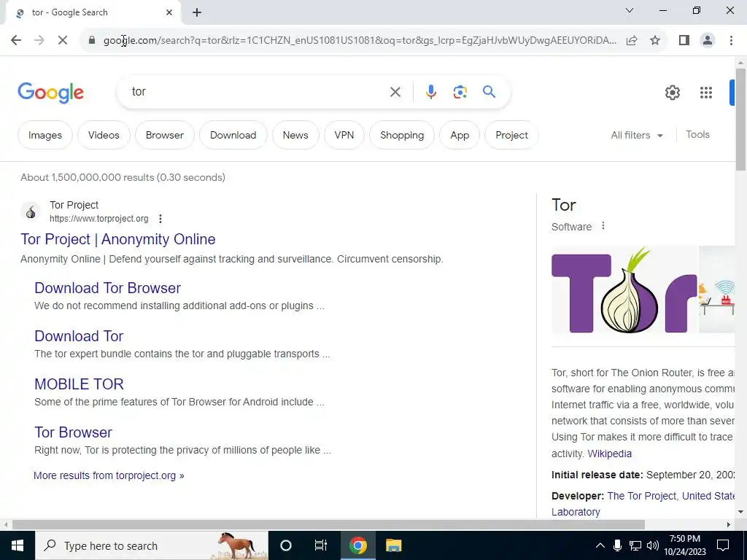Switch to News results
Screen dimensions: 747x560
pyautogui.click(x=295, y=135)
